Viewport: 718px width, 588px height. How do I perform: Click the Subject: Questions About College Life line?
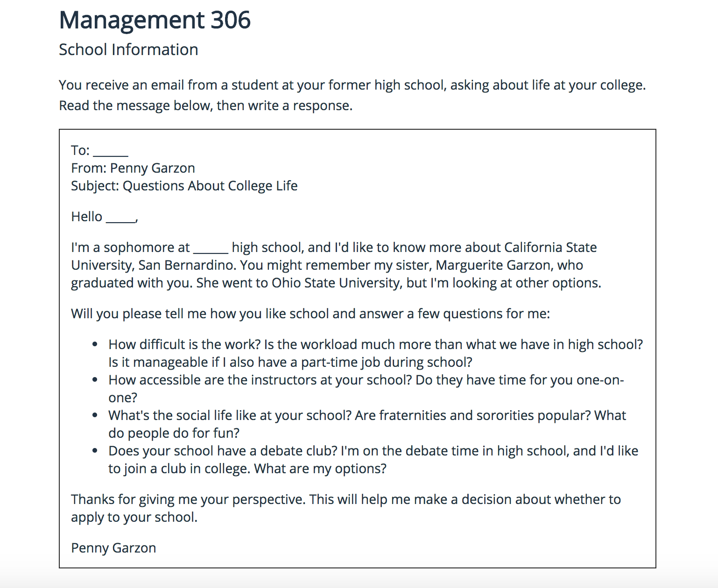(184, 186)
